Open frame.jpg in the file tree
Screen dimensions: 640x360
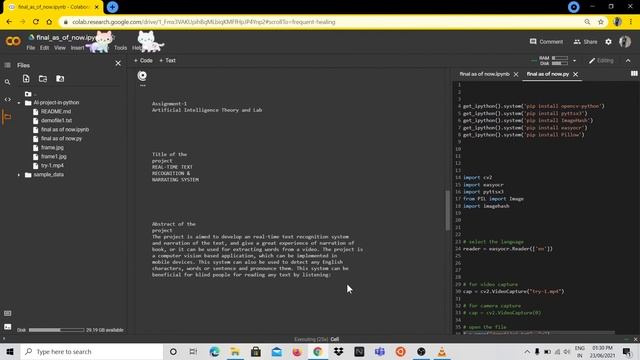point(52,147)
